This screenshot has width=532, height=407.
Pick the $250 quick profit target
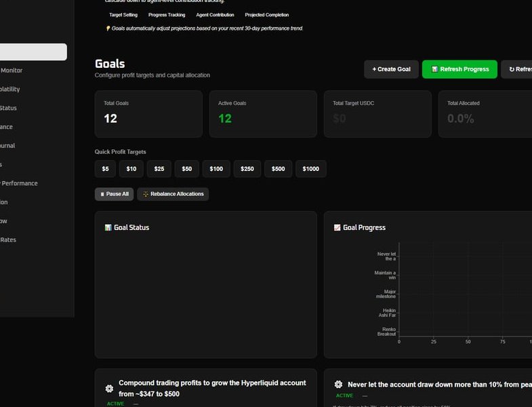click(247, 169)
